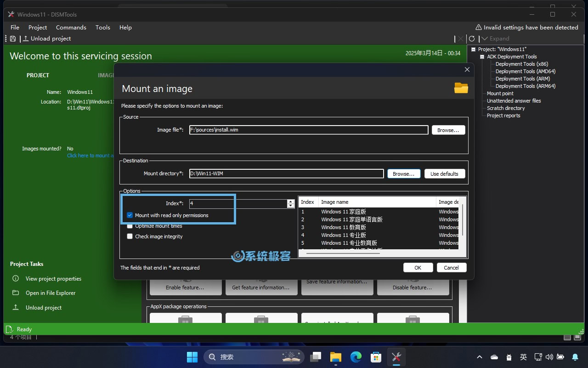This screenshot has height=368, width=588.
Task: Click the Image file path field
Action: tap(309, 130)
